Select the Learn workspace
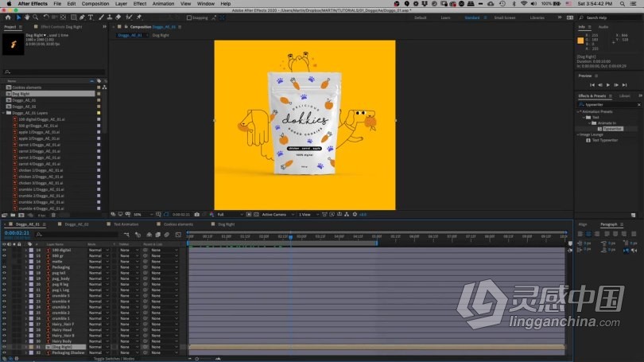Viewport: 644px width, 362px height. 445,18
